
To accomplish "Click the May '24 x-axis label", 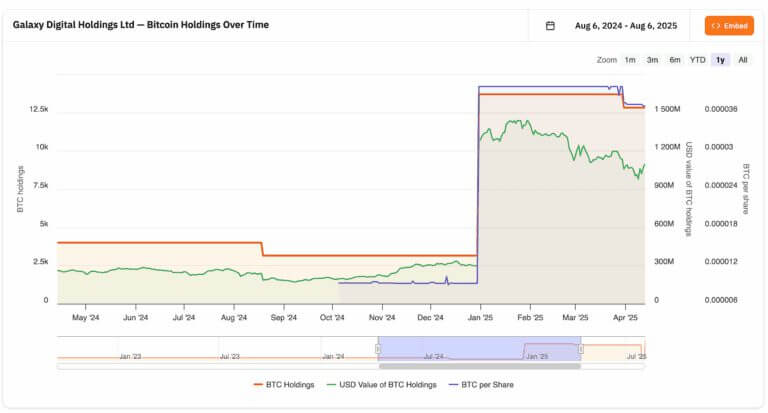I will click(86, 317).
